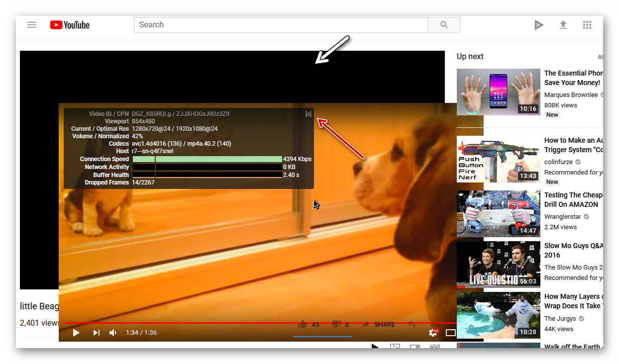
Task: Like the video with thumbs up
Action: [x=302, y=324]
